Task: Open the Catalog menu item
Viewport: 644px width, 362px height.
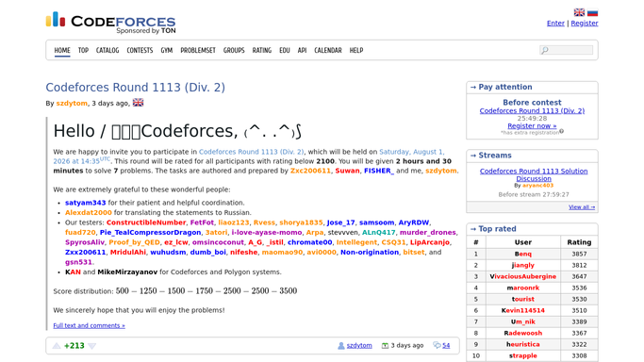Action: tap(107, 50)
